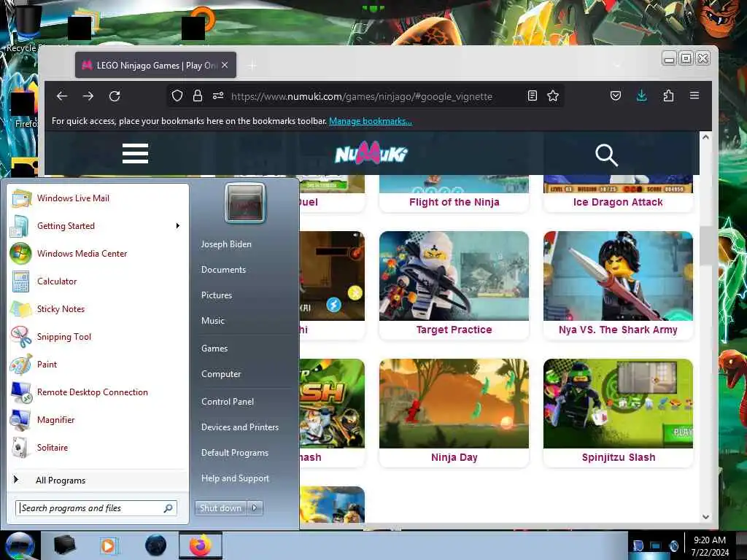The height and width of the screenshot is (560, 747).
Task: Bookmark this page with star icon
Action: (553, 96)
